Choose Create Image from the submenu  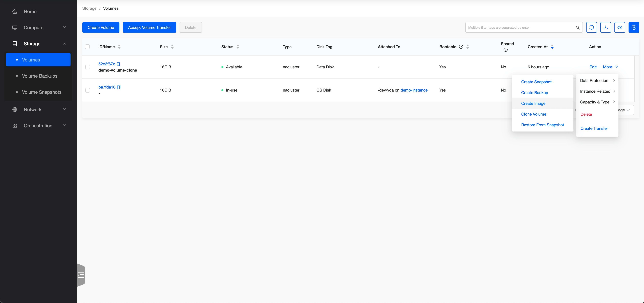tap(533, 103)
